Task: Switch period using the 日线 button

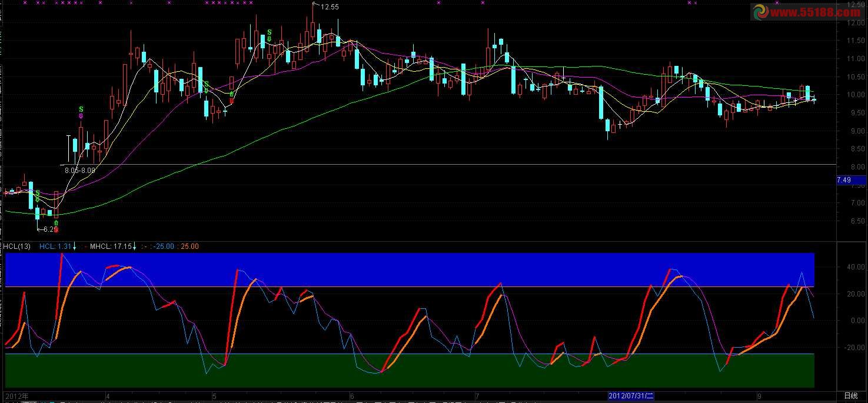Action: point(851,396)
